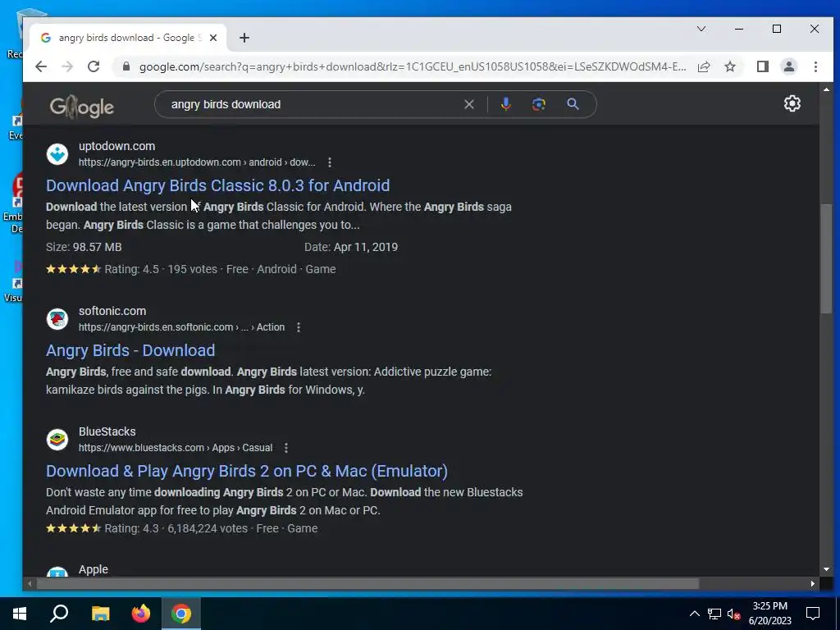The height and width of the screenshot is (630, 840).
Task: Show hidden system tray icons
Action: pos(694,614)
